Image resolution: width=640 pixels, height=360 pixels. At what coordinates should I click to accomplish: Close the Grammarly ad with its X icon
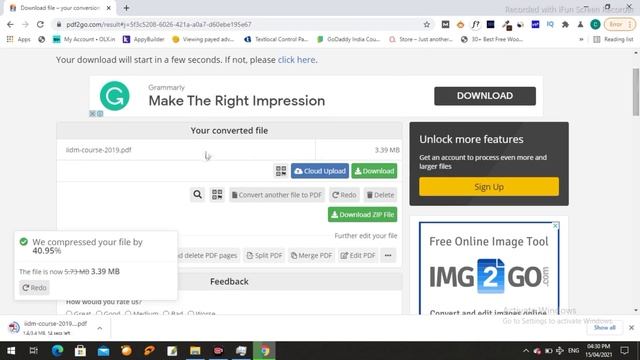pyautogui.click(x=93, y=114)
